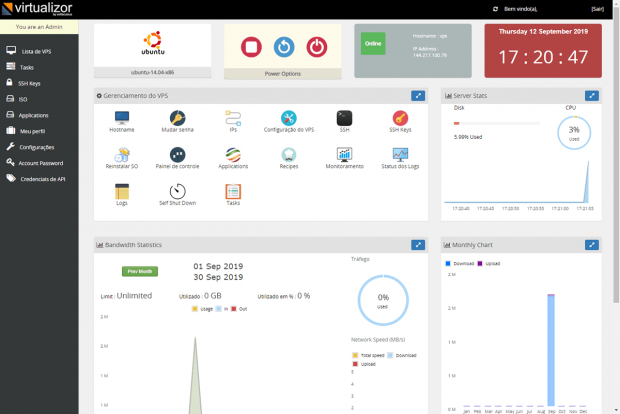
Task: Toggle Download legend in Monthly Chart
Action: click(x=459, y=263)
